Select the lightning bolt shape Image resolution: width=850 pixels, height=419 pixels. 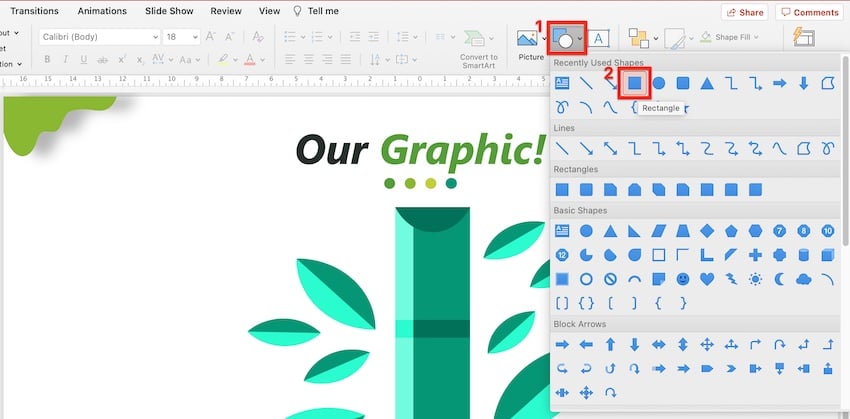click(731, 278)
